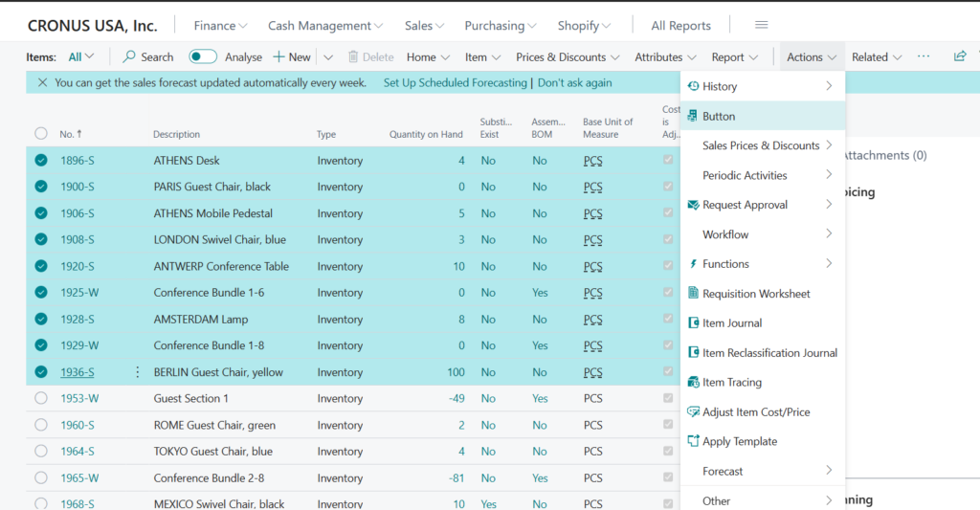Click the Apply Template icon
Screen dimensions: 980x510
(693, 441)
